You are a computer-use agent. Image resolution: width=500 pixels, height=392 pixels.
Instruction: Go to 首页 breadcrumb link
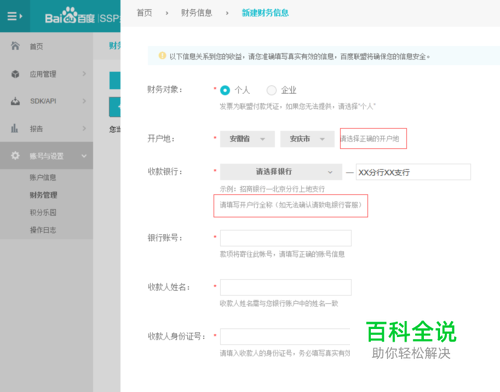[144, 13]
